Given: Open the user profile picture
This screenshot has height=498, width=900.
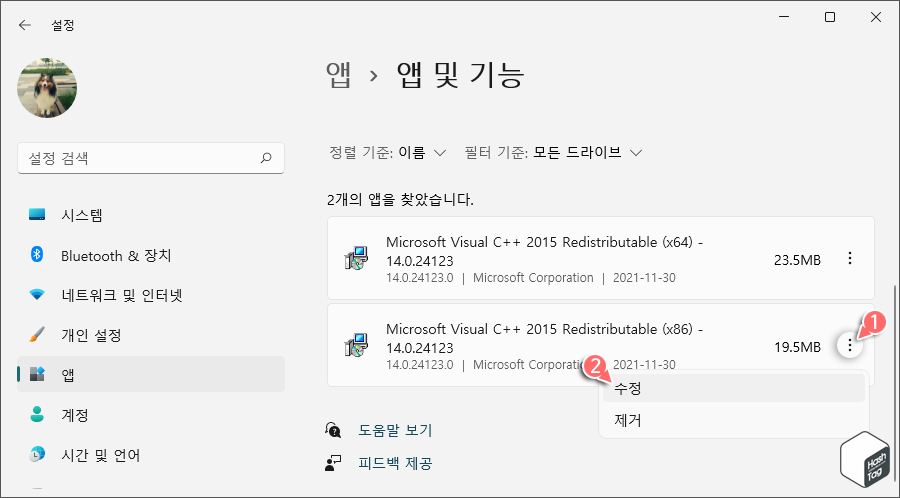Looking at the screenshot, I should tap(47, 88).
